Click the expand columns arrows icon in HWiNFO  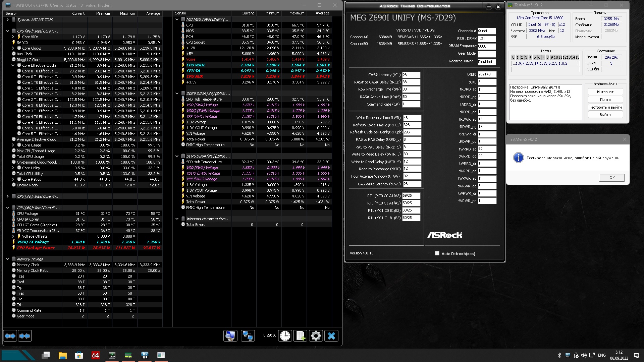(10, 336)
